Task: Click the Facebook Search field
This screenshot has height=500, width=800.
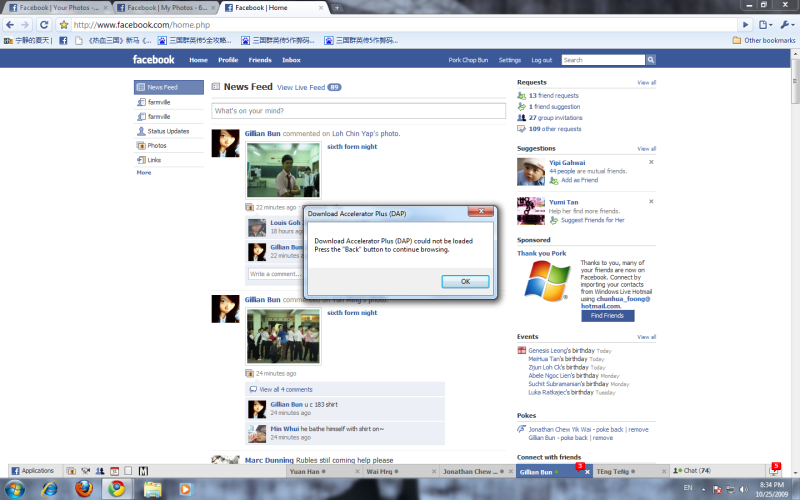Action: tap(603, 60)
